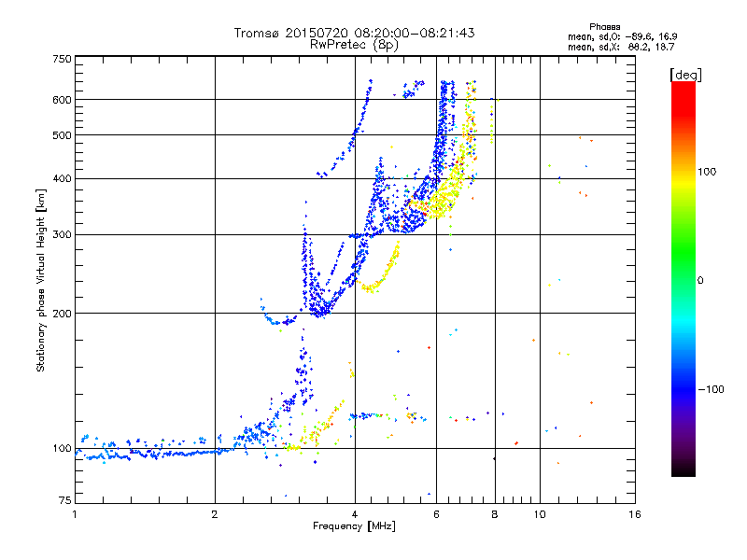Click the y-axis tick label '75'
Viewport: 747px width, 560px height.
65,500
